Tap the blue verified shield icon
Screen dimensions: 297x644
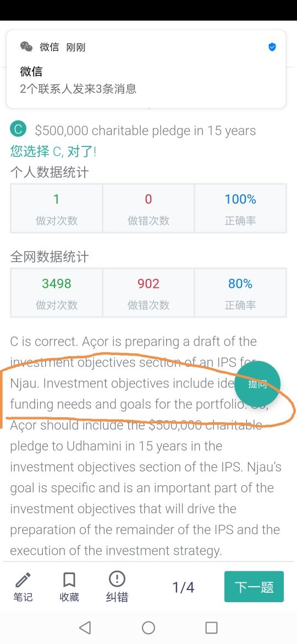click(272, 47)
